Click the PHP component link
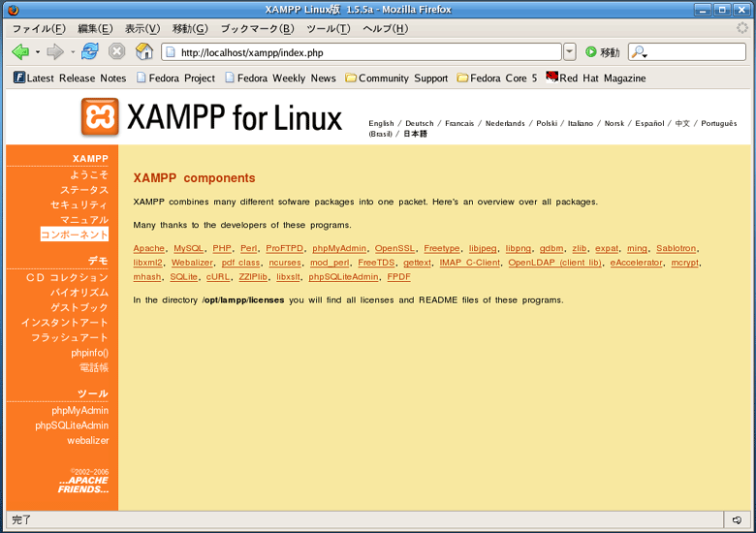This screenshot has height=533, width=756. 222,248
